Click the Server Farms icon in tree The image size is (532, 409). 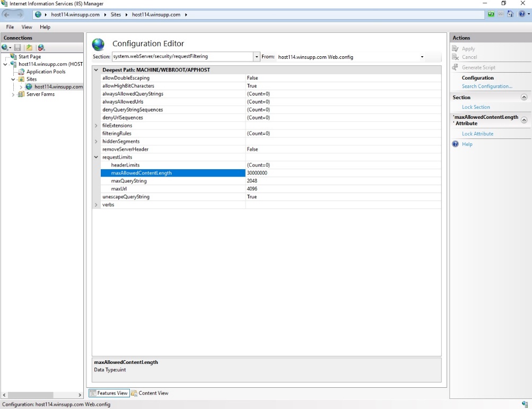point(21,94)
